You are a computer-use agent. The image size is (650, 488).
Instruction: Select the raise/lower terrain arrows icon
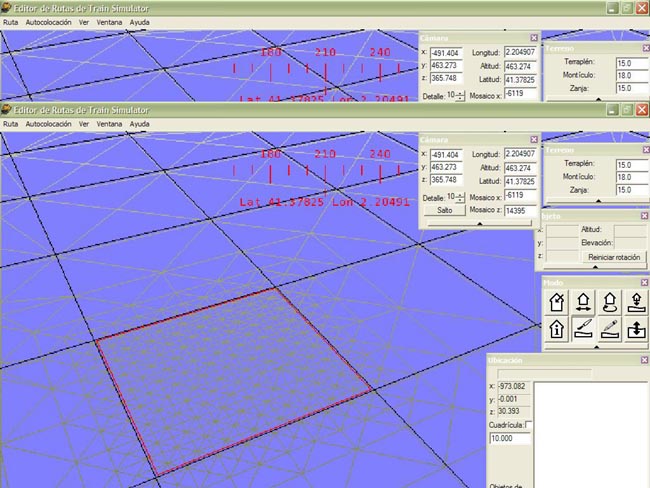click(635, 328)
